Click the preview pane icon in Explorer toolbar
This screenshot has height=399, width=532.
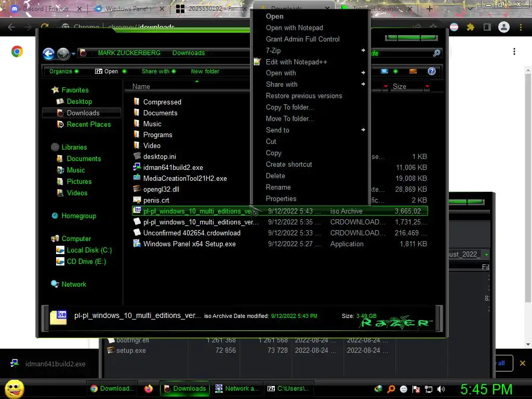pyautogui.click(x=413, y=71)
